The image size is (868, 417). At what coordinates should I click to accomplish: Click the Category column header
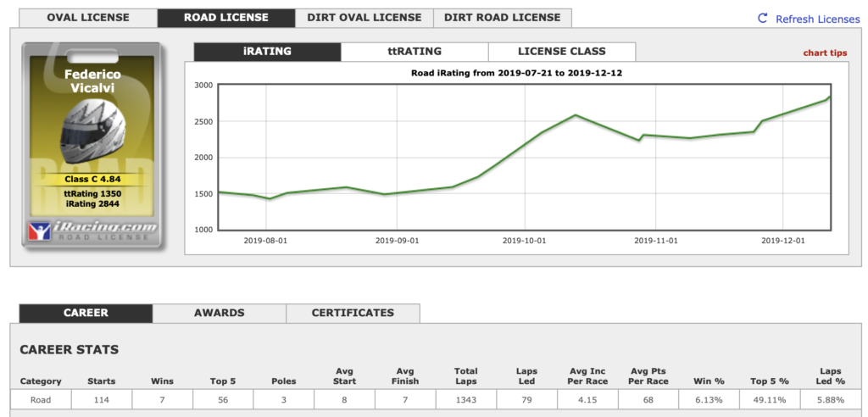(x=41, y=381)
